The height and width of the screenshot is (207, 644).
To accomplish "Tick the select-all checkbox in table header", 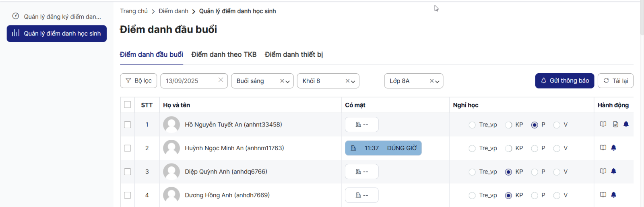I will pos(128,105).
